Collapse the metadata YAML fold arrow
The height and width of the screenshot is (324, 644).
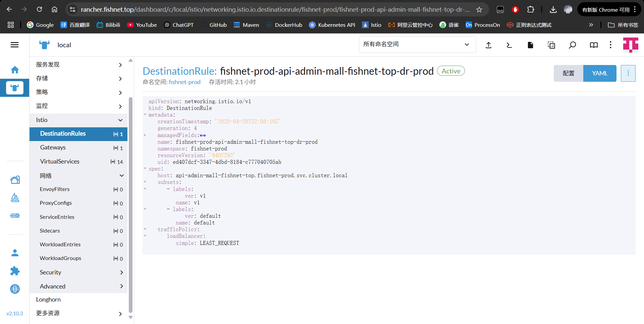145,115
